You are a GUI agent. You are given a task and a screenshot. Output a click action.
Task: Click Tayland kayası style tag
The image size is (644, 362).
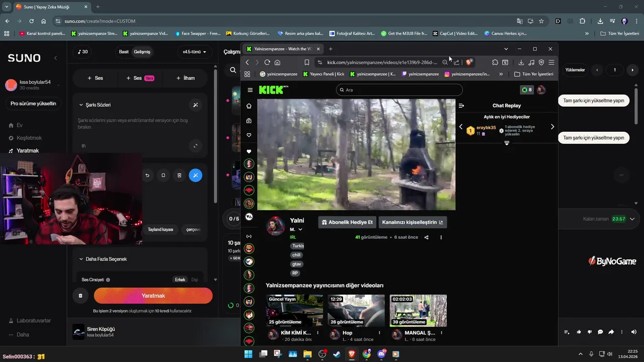pyautogui.click(x=160, y=229)
